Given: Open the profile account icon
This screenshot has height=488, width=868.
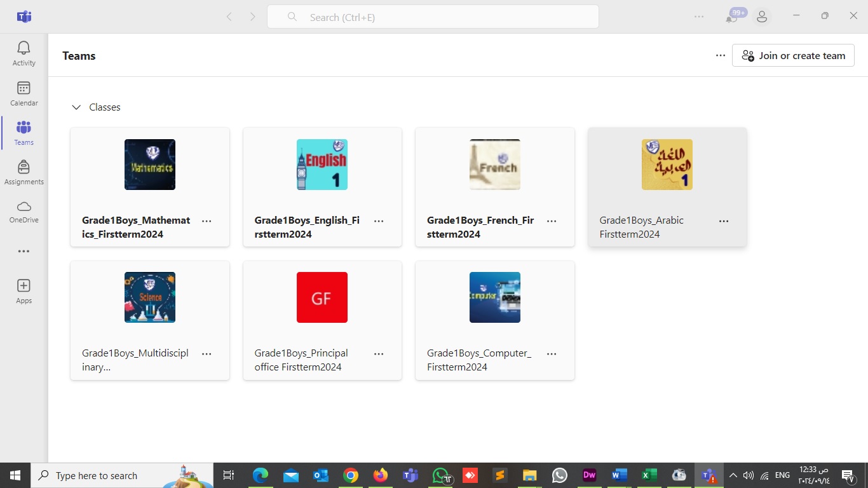Looking at the screenshot, I should point(762,17).
